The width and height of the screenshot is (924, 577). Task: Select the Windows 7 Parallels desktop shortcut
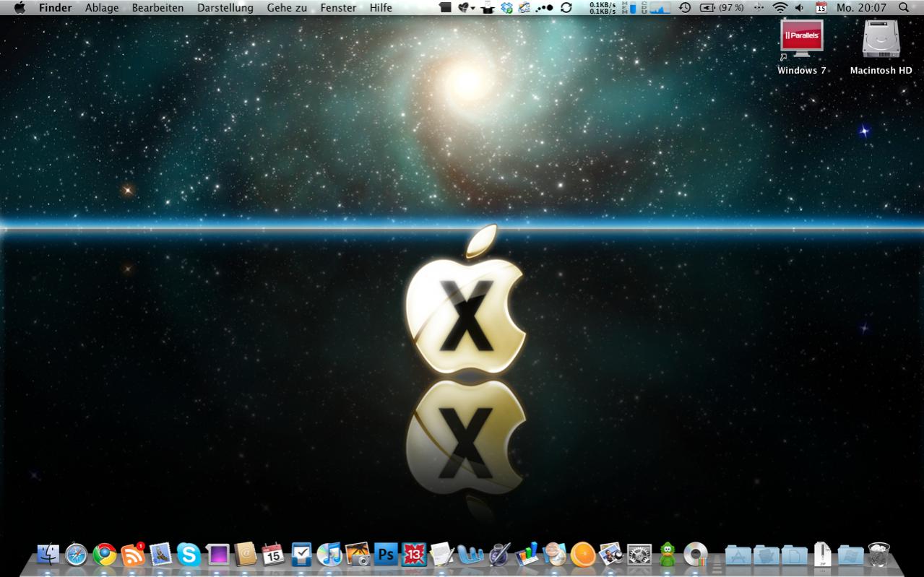tap(802, 47)
